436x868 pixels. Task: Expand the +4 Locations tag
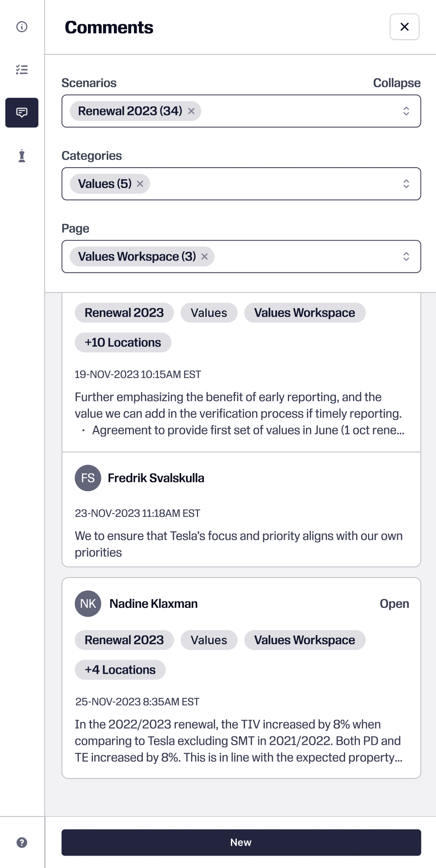click(120, 670)
